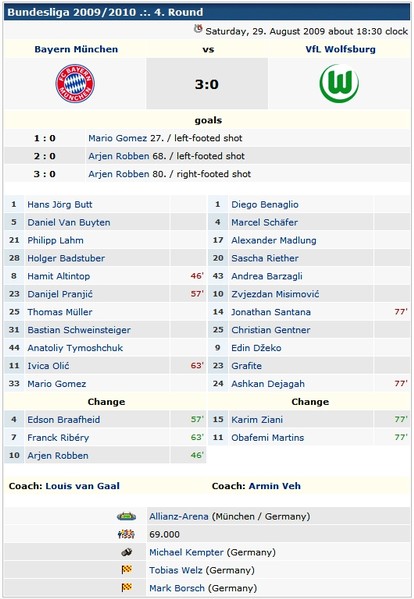Click the VfL Wolfsburg club logo
The height and width of the screenshot is (599, 414).
[x=339, y=83]
